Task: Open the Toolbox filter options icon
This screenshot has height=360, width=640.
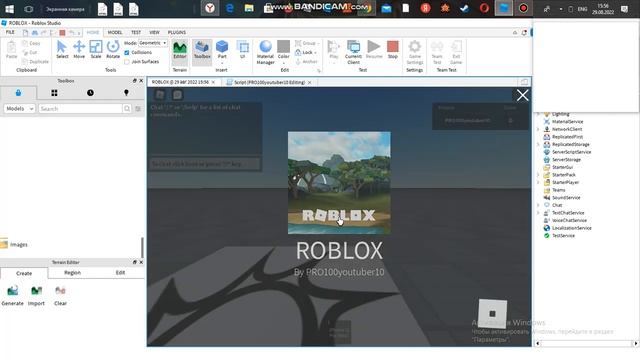Action: [x=138, y=109]
